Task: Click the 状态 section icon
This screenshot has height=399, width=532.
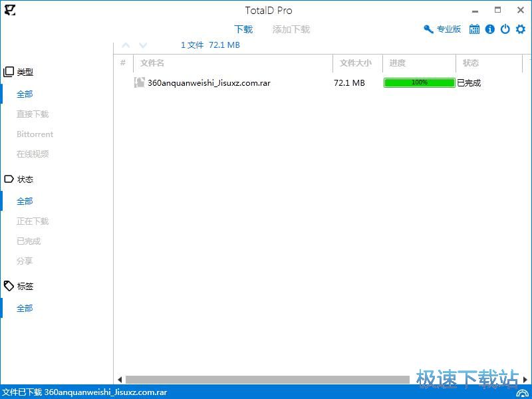Action: [9, 179]
